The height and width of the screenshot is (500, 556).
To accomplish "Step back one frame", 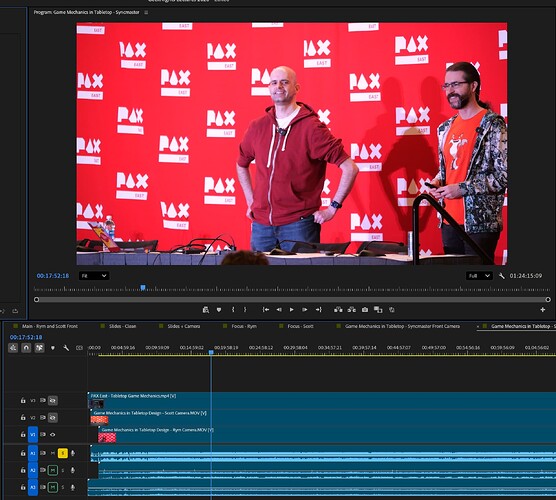I will (279, 310).
